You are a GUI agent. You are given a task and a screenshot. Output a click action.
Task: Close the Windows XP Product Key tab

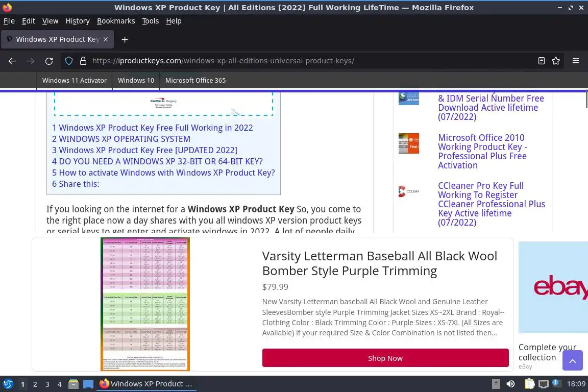click(106, 39)
